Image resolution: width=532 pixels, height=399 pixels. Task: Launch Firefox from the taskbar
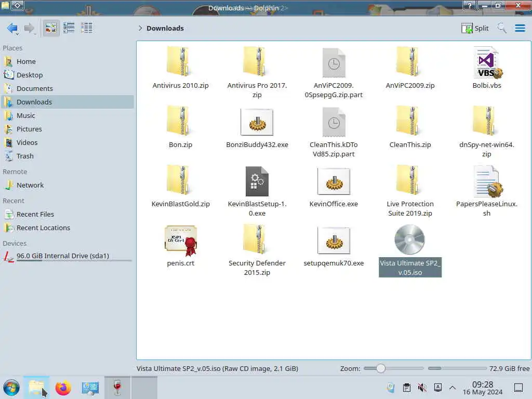click(x=63, y=388)
